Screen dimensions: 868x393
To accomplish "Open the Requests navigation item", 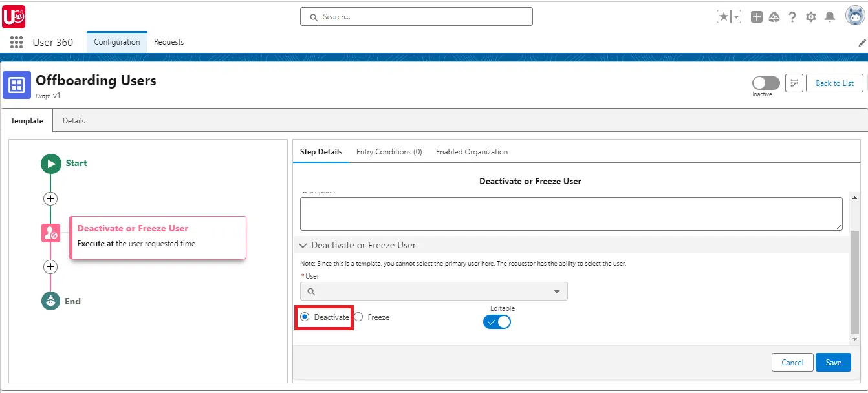I will pyautogui.click(x=168, y=41).
